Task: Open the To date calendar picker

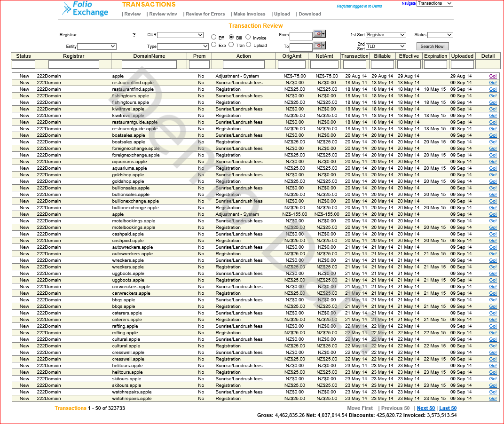Action: (320, 45)
